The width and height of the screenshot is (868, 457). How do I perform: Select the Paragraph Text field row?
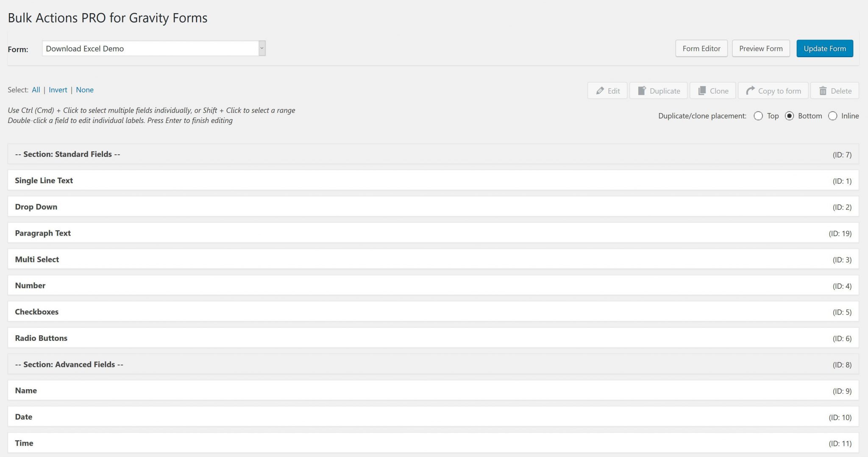(433, 233)
